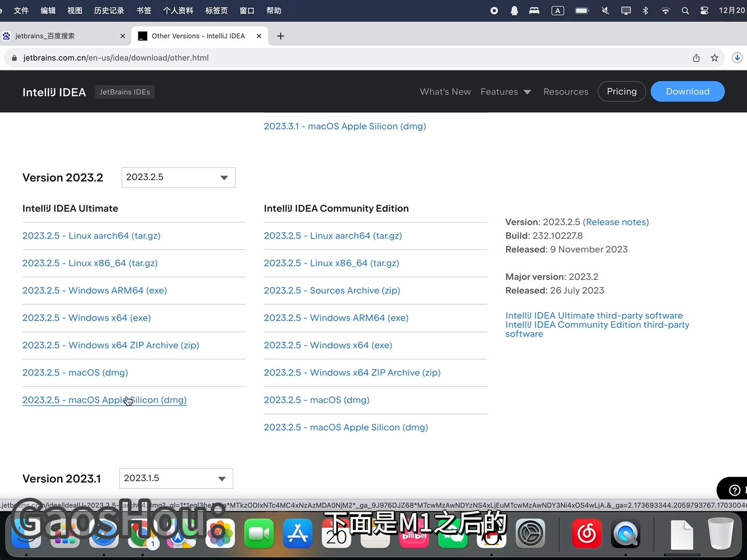
Task: Open the 书签 menu
Action: point(144,10)
